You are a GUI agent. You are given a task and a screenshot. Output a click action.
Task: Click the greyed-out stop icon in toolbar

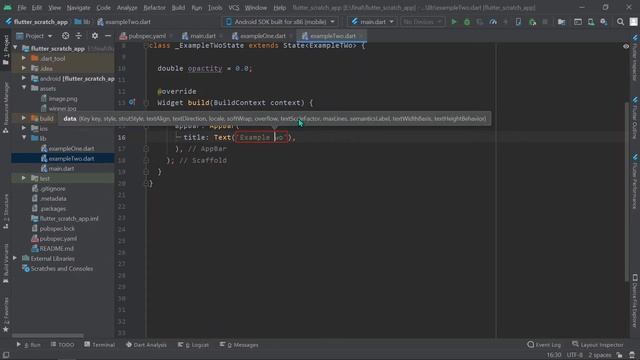[545, 22]
